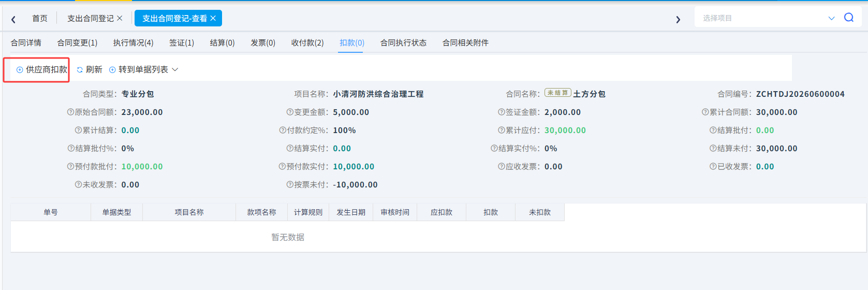
Task: Click the 应扣款 column header
Action: tap(442, 212)
